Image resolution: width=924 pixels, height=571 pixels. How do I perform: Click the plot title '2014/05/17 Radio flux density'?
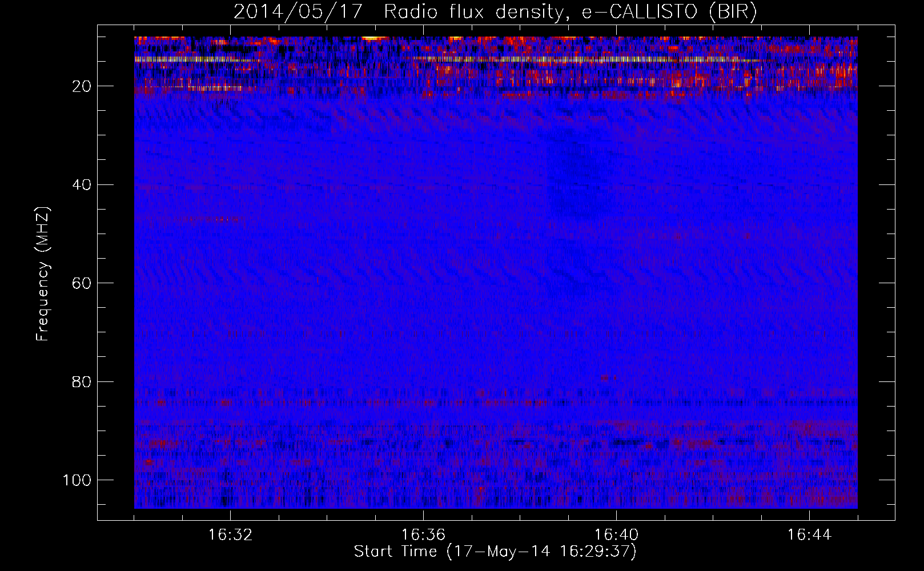495,12
